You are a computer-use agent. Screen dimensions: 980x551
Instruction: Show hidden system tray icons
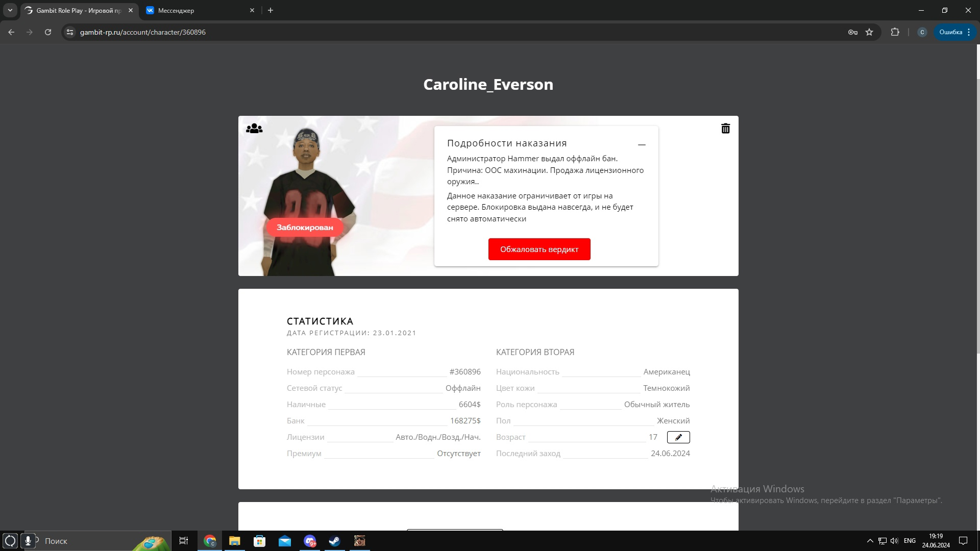[870, 541]
